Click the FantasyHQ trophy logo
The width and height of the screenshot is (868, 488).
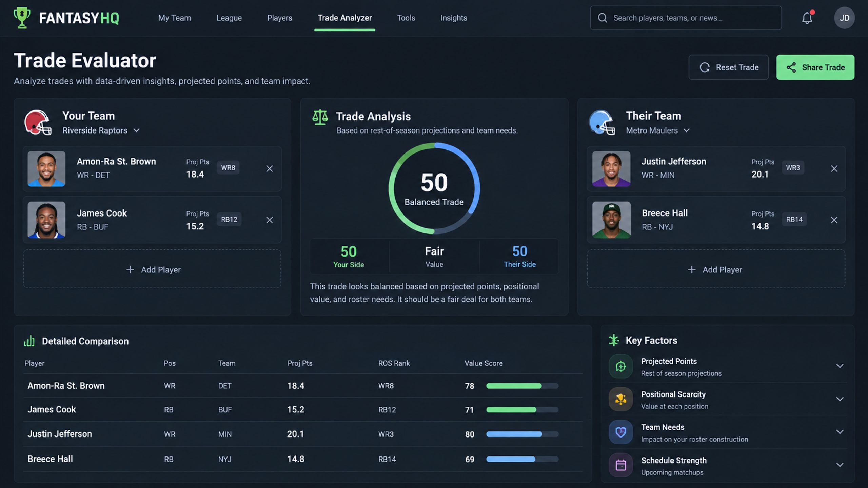pos(22,18)
